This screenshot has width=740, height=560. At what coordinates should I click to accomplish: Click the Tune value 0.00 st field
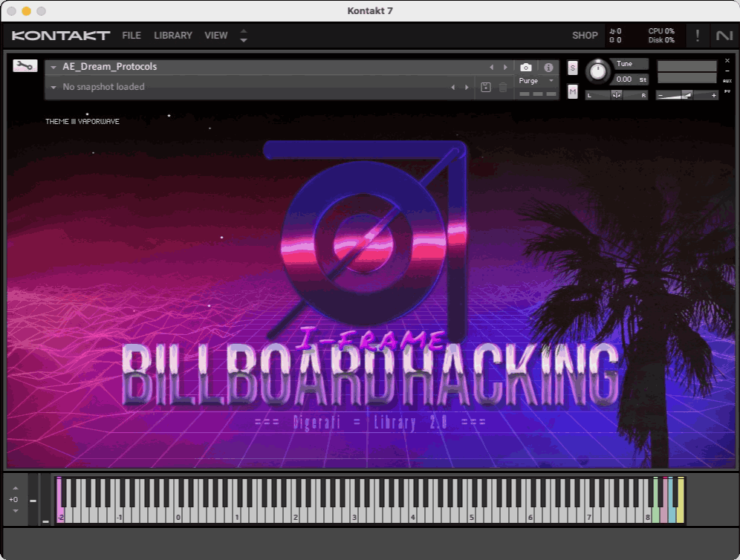coord(631,79)
